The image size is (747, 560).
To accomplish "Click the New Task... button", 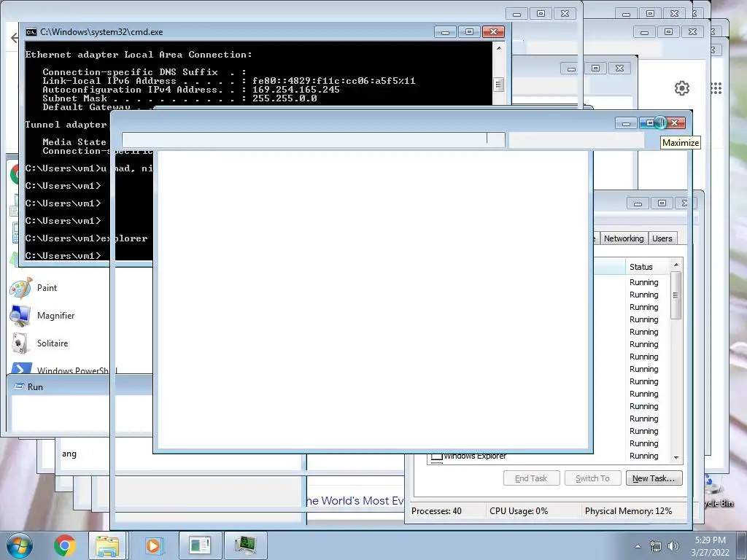I will pos(654,478).
